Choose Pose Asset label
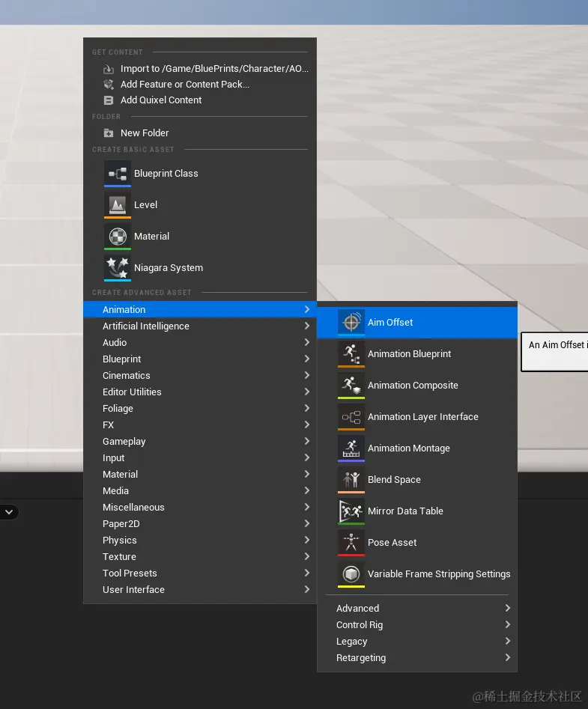The width and height of the screenshot is (588, 709). pyautogui.click(x=392, y=543)
